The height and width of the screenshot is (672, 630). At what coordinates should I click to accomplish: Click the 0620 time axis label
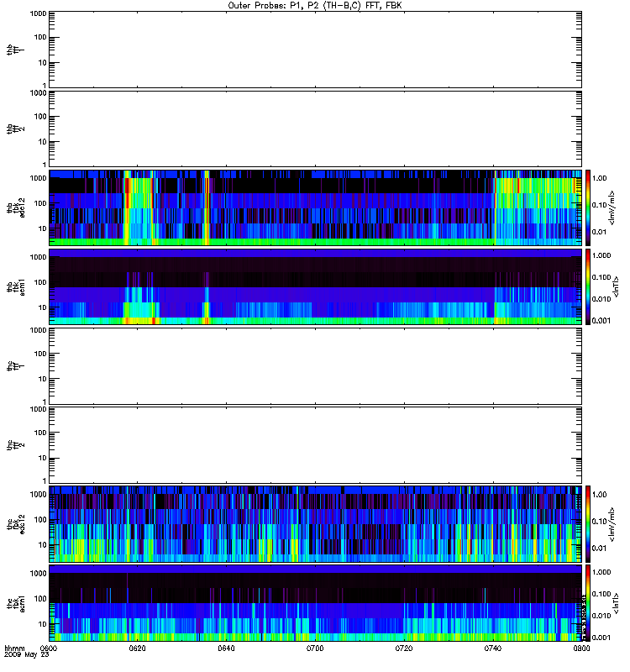(x=137, y=648)
